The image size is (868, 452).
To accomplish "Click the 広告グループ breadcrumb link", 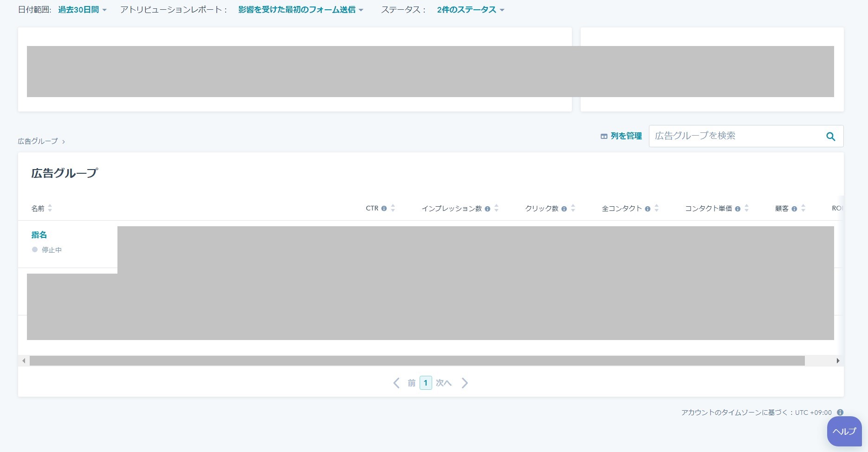I will 38,141.
